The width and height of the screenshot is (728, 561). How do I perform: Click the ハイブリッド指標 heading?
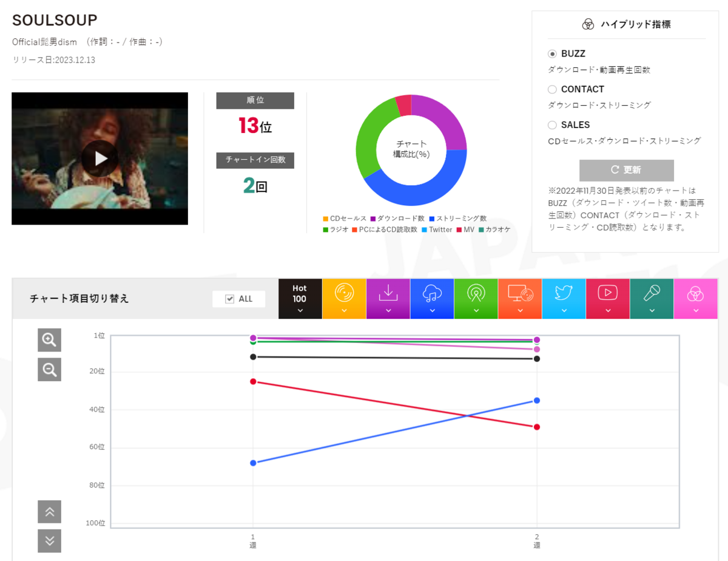[636, 24]
